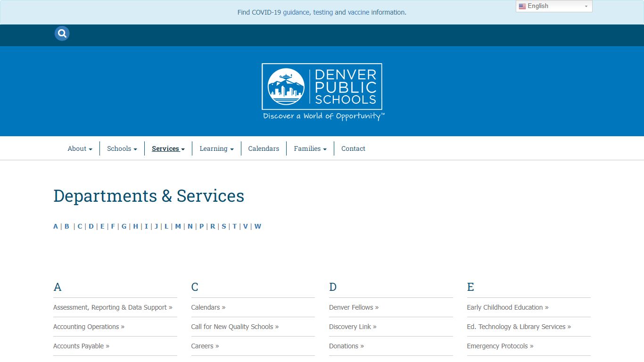
Task: Jump to letter M in the index
Action: coord(178,226)
